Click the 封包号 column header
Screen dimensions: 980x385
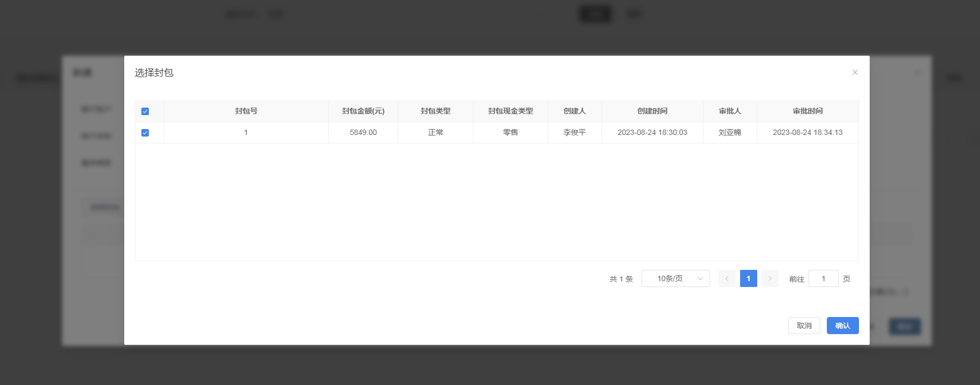pos(246,111)
